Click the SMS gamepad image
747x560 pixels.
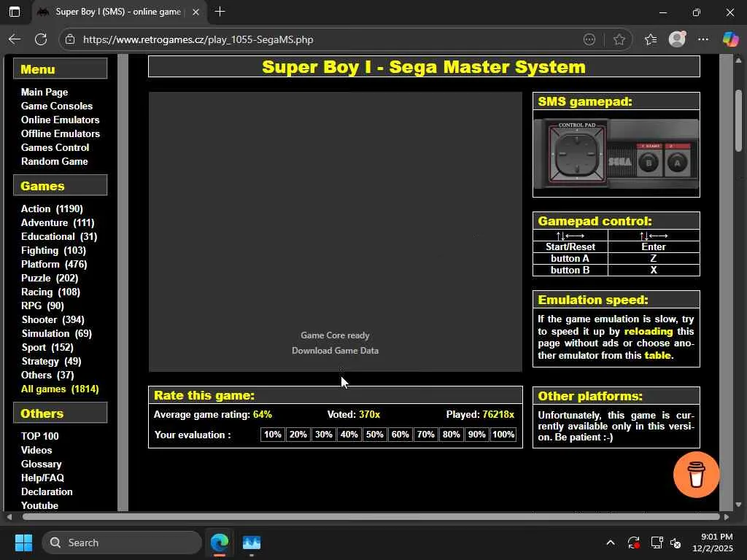coord(616,153)
